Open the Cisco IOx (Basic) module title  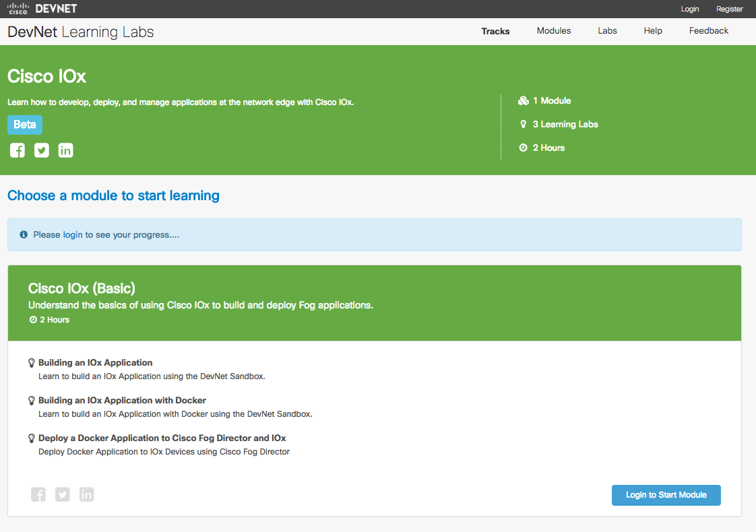tap(82, 288)
